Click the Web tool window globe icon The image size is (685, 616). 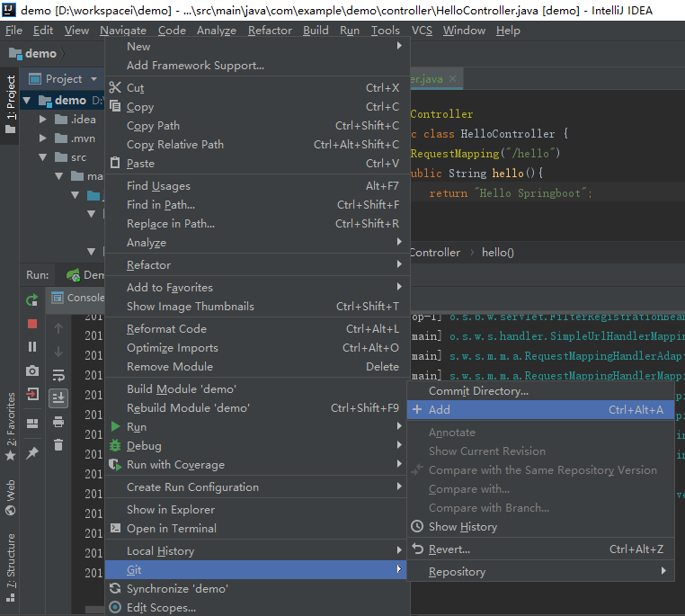(11, 510)
